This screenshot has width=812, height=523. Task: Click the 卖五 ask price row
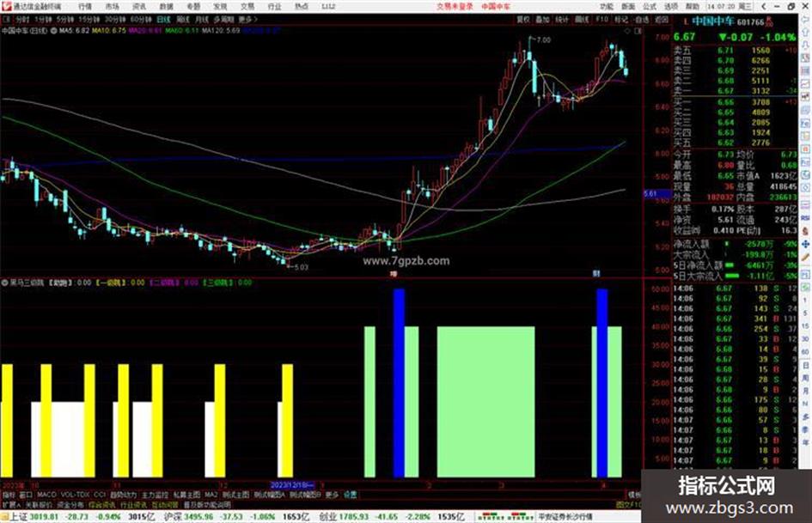(735, 51)
